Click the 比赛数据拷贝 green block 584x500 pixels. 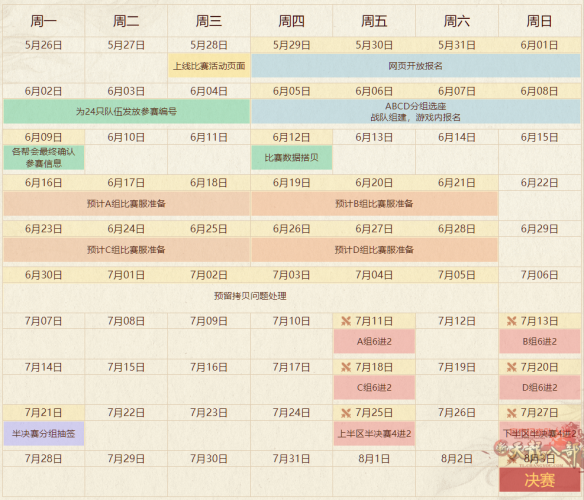point(292,158)
